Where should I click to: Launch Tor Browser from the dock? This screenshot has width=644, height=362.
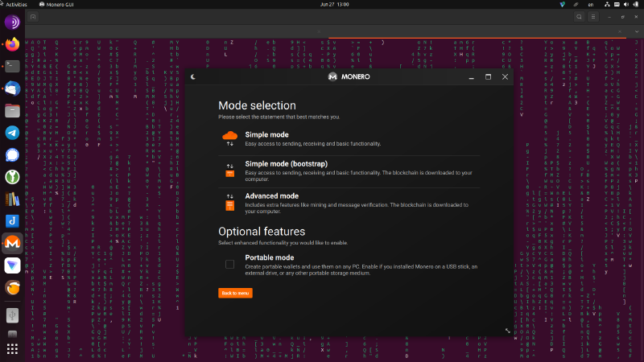[12, 23]
